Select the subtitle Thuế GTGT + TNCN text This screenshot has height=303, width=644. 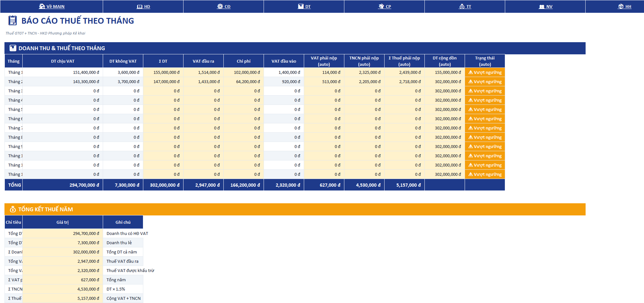coord(45,33)
